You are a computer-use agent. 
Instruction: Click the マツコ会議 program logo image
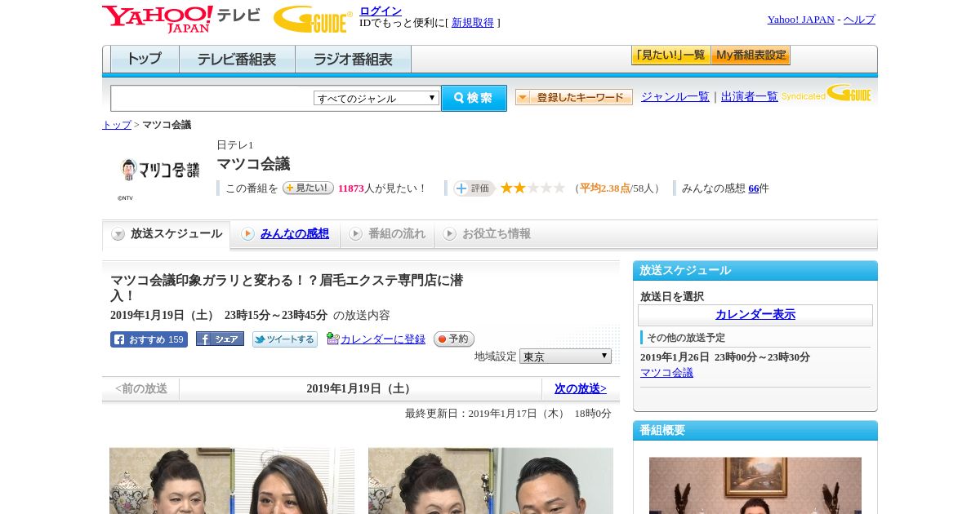[x=159, y=171]
